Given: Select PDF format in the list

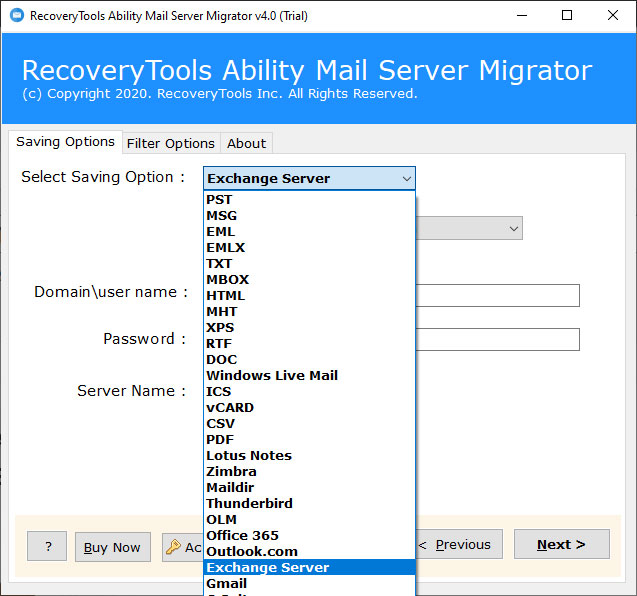Looking at the screenshot, I should tap(219, 440).
